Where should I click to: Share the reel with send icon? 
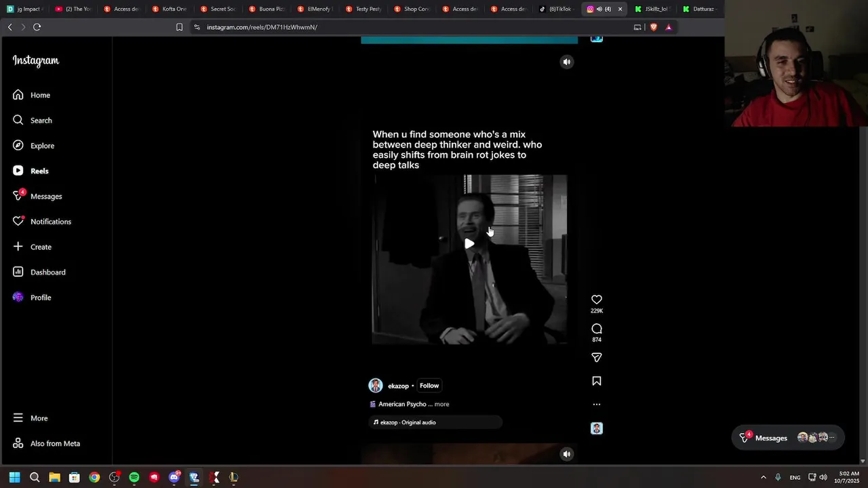coord(597,357)
